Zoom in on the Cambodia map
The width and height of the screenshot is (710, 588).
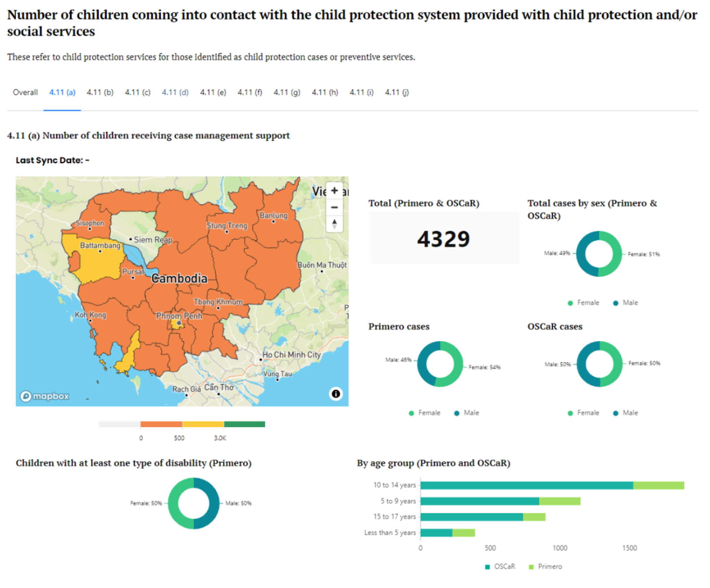click(x=335, y=190)
